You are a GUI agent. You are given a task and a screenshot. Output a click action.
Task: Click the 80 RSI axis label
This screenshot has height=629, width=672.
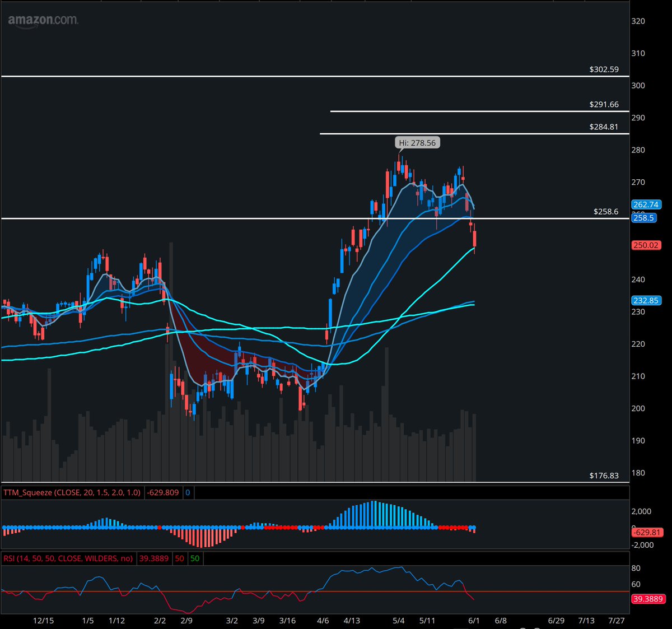click(636, 568)
